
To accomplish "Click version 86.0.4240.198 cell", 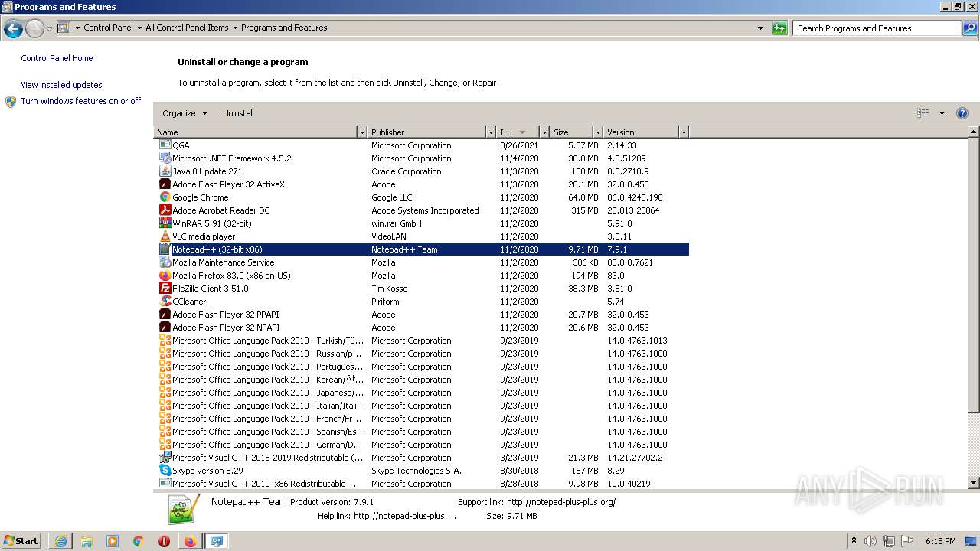I will (x=635, y=197).
